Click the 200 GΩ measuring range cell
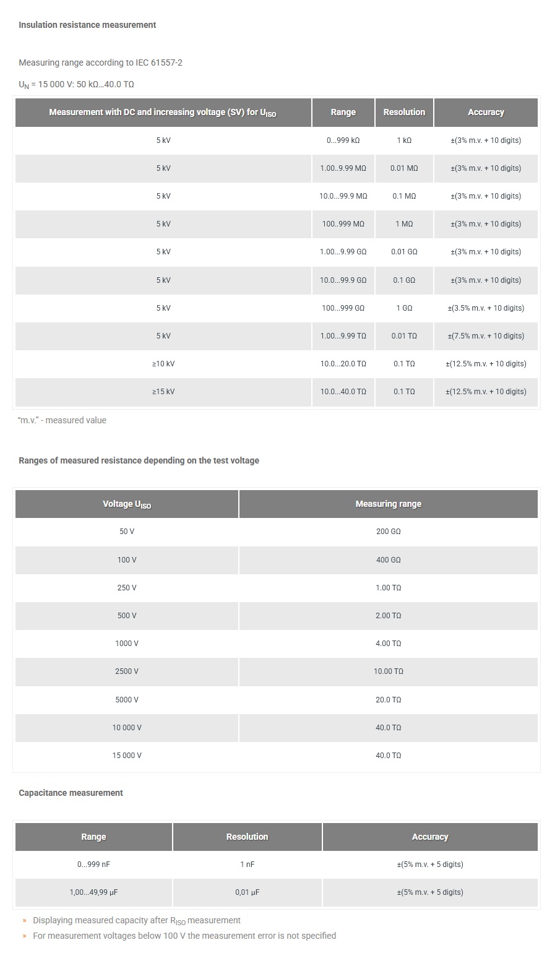The image size is (560, 966). coord(388,532)
